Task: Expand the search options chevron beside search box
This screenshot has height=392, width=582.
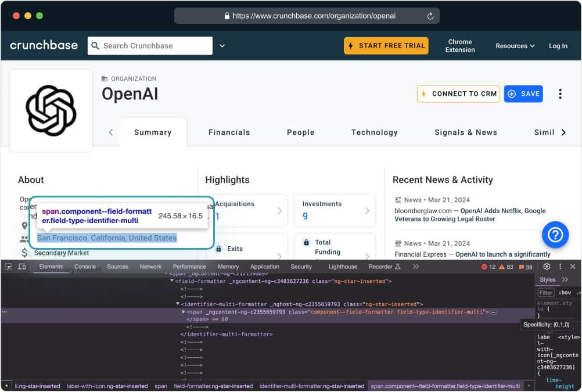Action: (x=222, y=46)
